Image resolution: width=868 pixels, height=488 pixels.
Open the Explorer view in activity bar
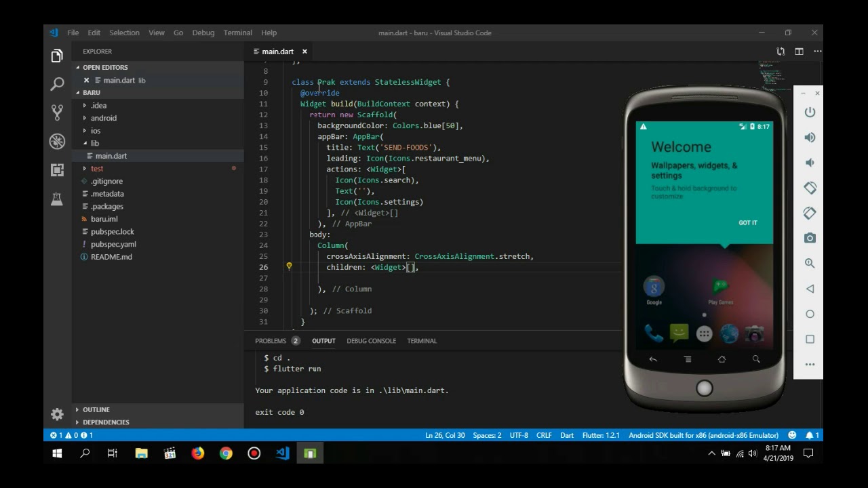pos(57,56)
